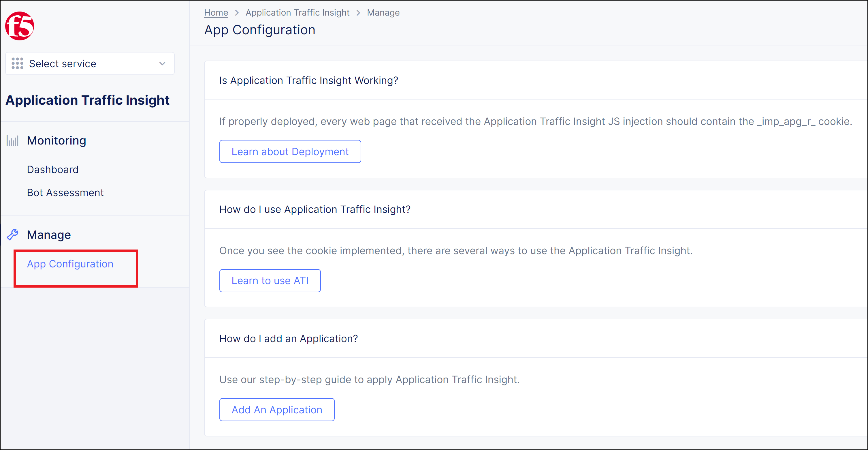This screenshot has height=450, width=868.
Task: Click the Application Traffic Insight sidebar title
Action: 87,100
